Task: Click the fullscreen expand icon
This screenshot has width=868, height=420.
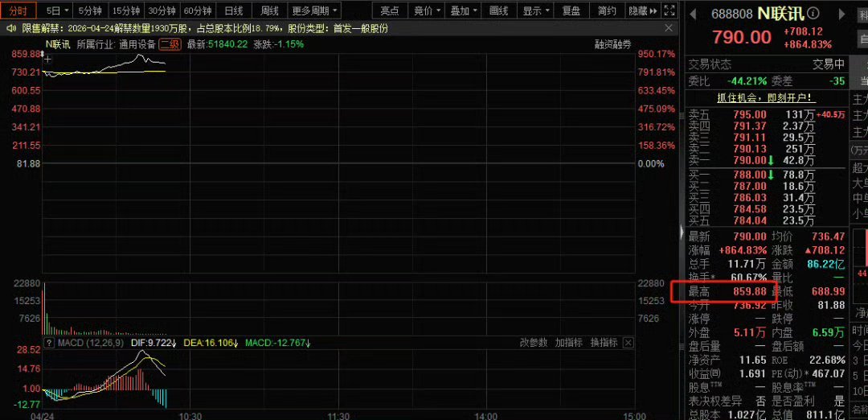Action: (669, 10)
